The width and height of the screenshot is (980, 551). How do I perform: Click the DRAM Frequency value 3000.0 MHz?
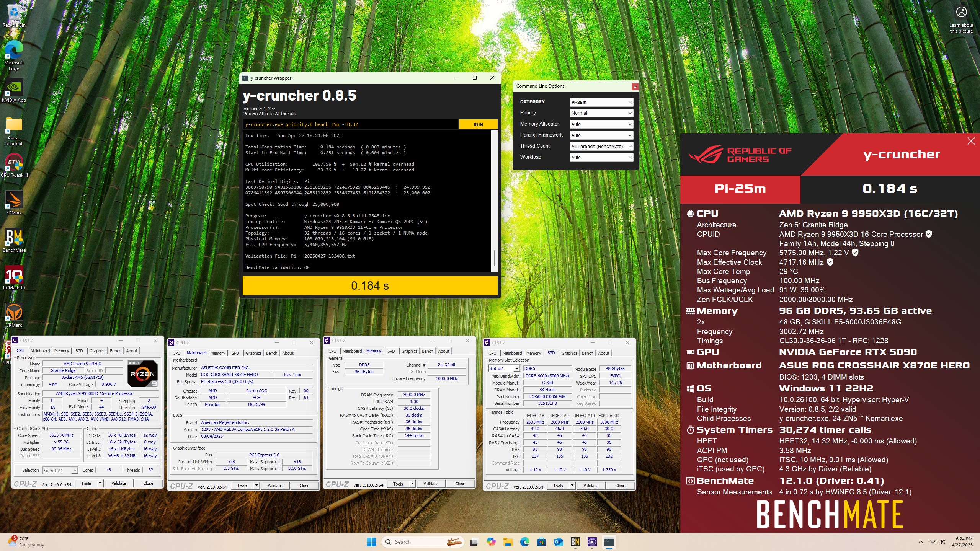click(414, 395)
